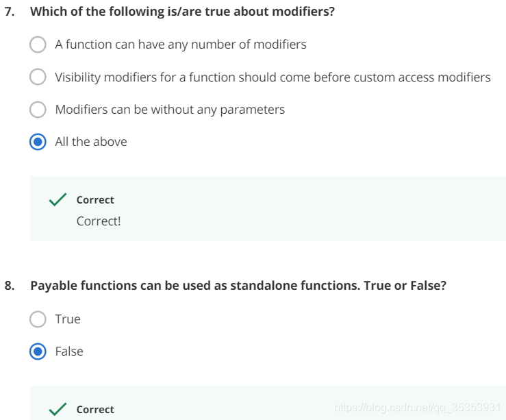Click the question 7 heading about modifiers

coord(182,12)
